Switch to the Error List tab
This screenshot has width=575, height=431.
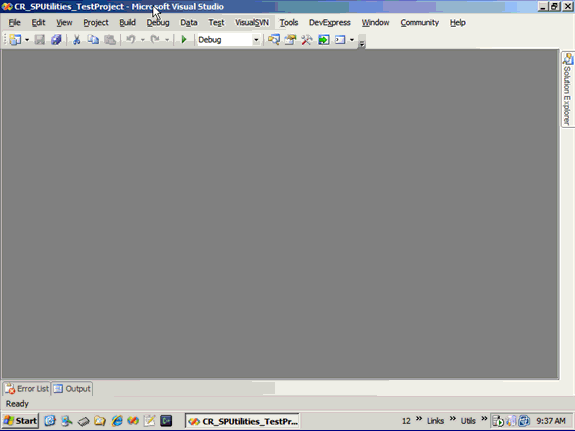pos(27,388)
